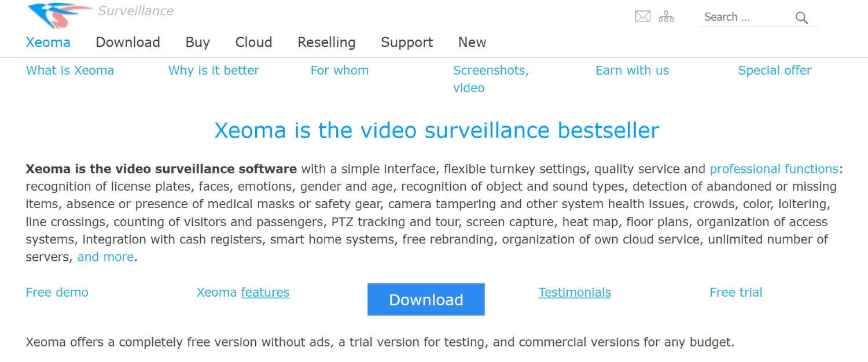Open the Support menu
The image size is (868, 362).
(407, 42)
